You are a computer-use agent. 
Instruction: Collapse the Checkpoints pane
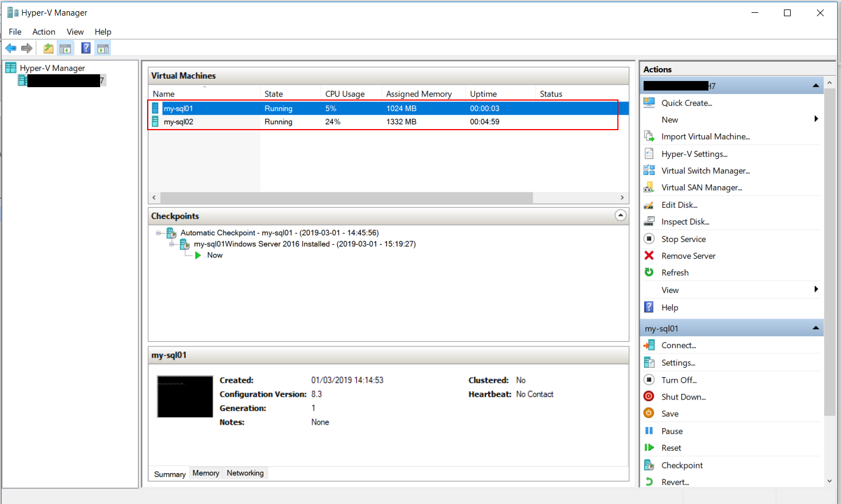point(621,216)
